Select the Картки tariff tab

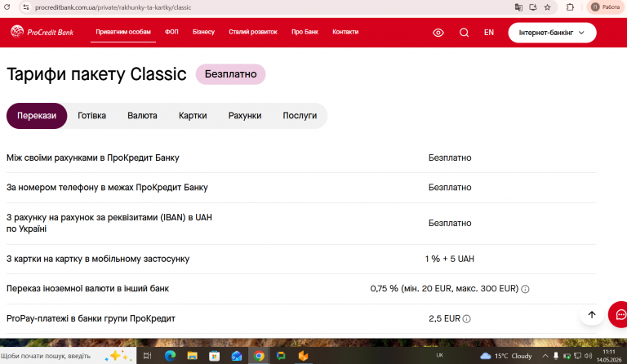193,116
